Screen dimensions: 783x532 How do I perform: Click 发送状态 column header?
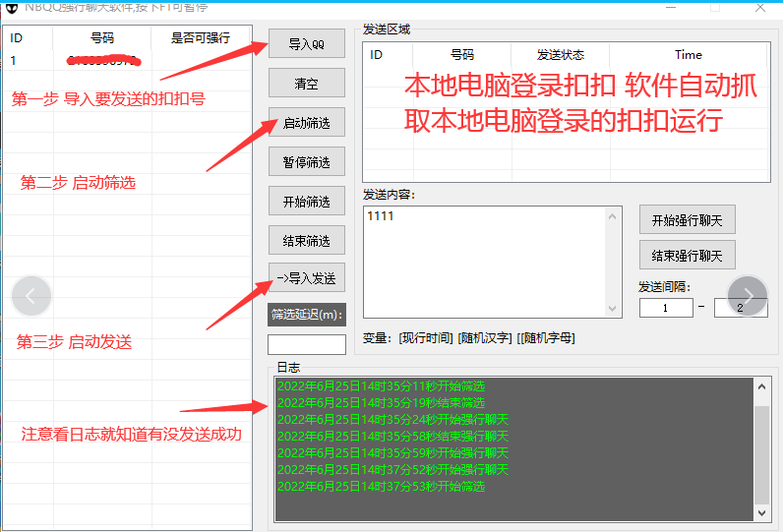point(561,54)
